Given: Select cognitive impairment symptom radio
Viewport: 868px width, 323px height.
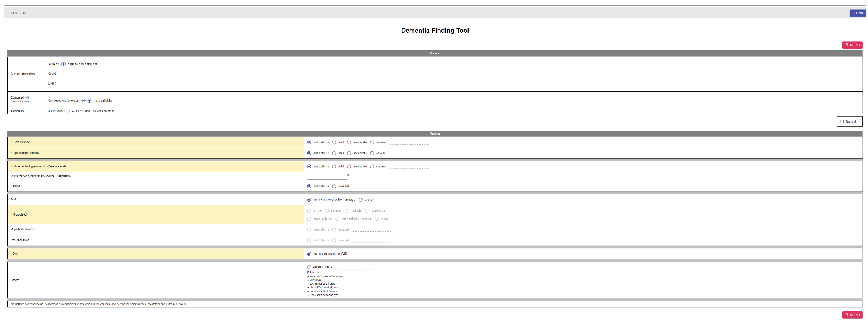Looking at the screenshot, I should click(x=64, y=64).
